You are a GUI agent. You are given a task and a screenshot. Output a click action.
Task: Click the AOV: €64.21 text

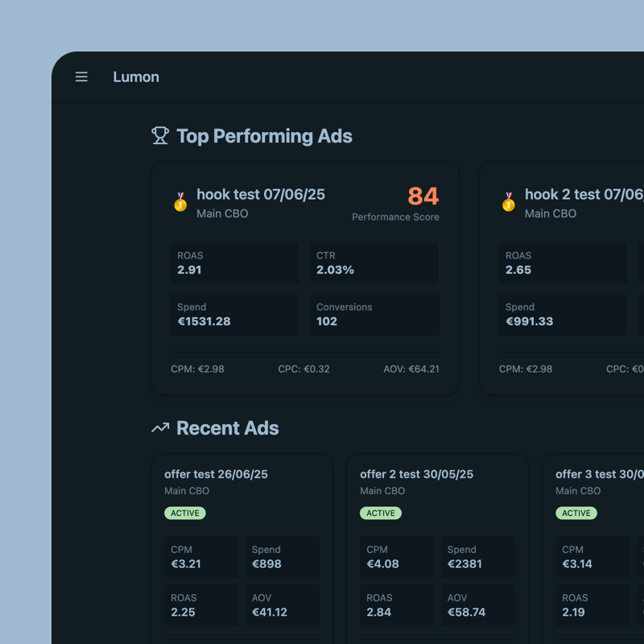pyautogui.click(x=411, y=369)
